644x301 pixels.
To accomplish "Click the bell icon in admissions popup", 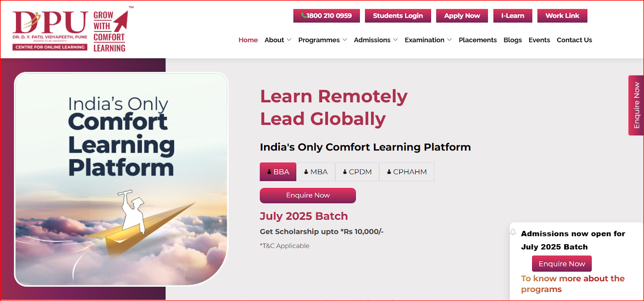I will point(513,232).
